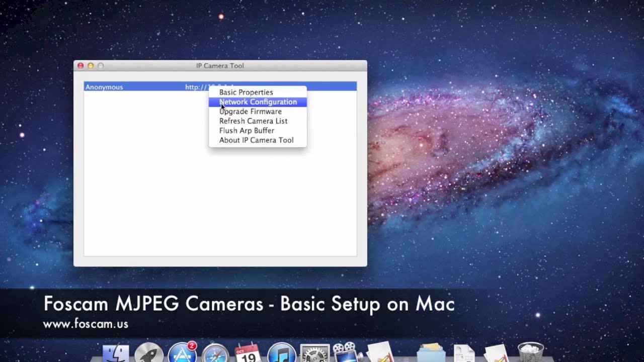Open About IP Camera Tool
The image size is (644, 362).
tap(257, 140)
